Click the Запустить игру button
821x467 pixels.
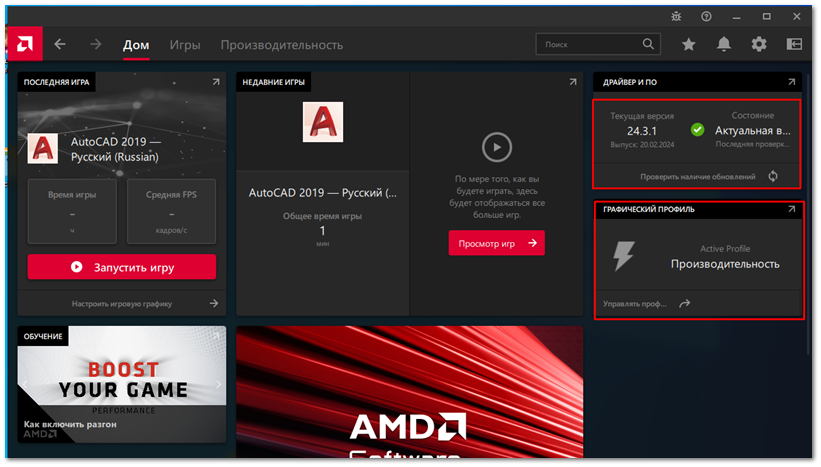point(121,267)
